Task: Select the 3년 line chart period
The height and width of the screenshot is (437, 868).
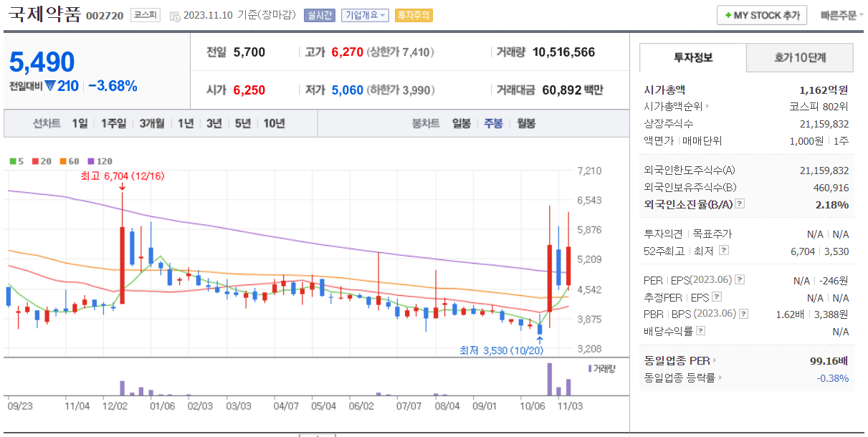Action: 214,123
